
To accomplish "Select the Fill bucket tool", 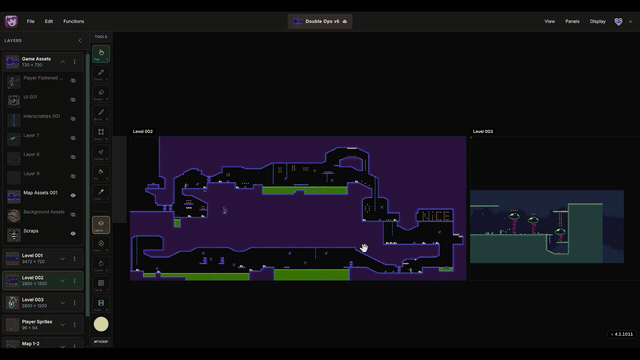I will tap(101, 173).
